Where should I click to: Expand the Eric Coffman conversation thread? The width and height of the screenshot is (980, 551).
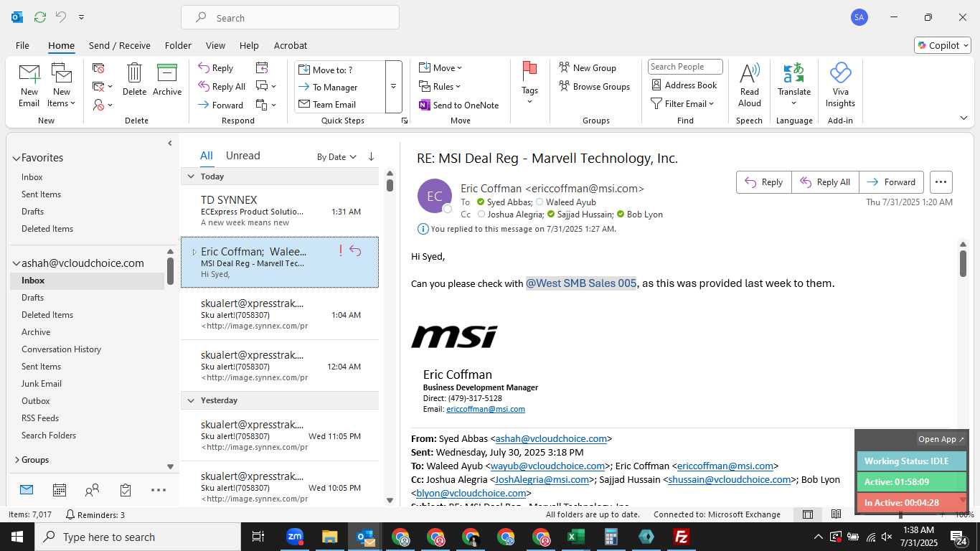[x=194, y=252]
